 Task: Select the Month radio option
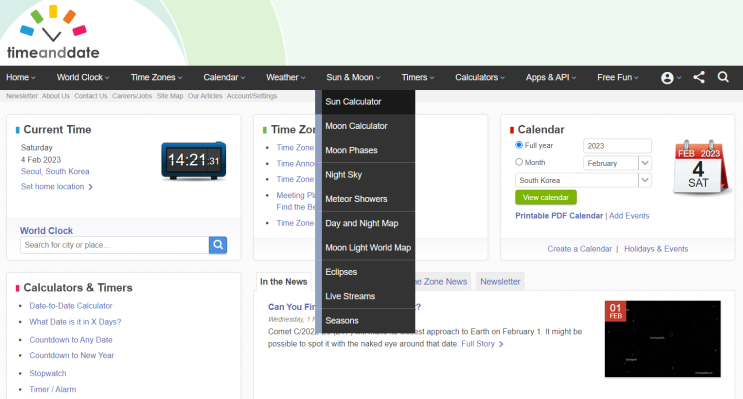(519, 162)
